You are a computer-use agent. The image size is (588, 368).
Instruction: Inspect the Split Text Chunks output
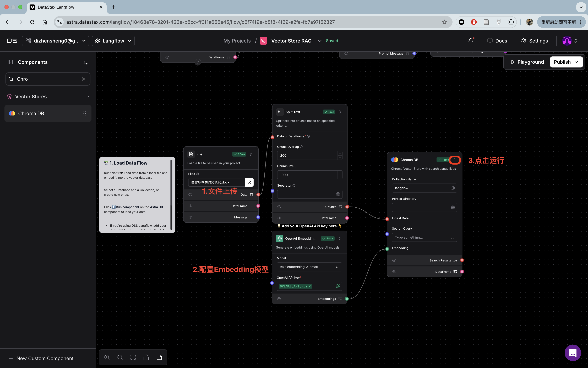[x=340, y=207]
